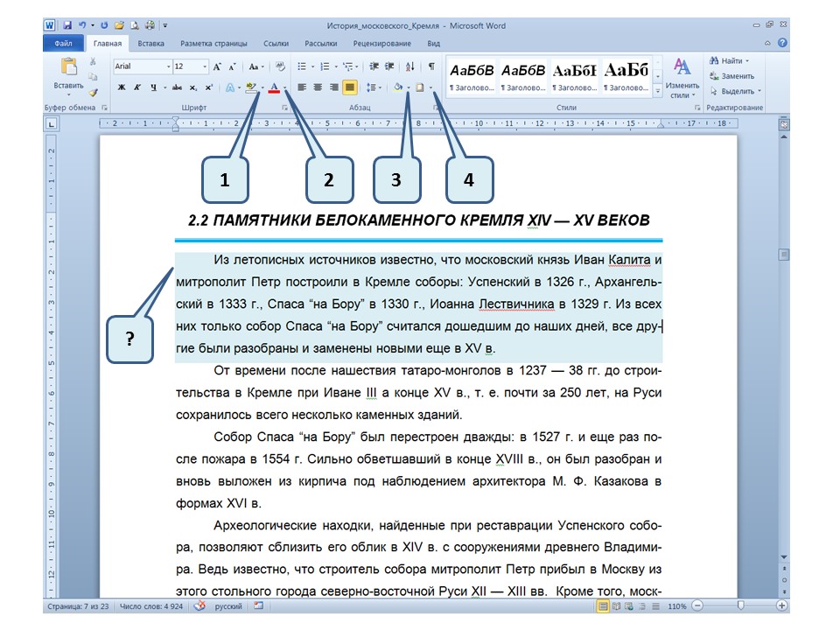
Task: Expand the Styles gallery more arrow
Action: coord(656,90)
